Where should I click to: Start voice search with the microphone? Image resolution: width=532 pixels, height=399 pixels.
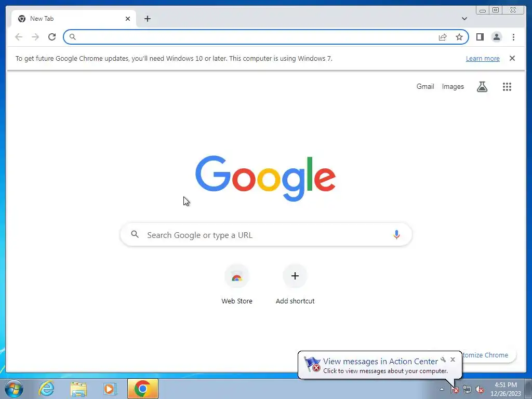396,234
